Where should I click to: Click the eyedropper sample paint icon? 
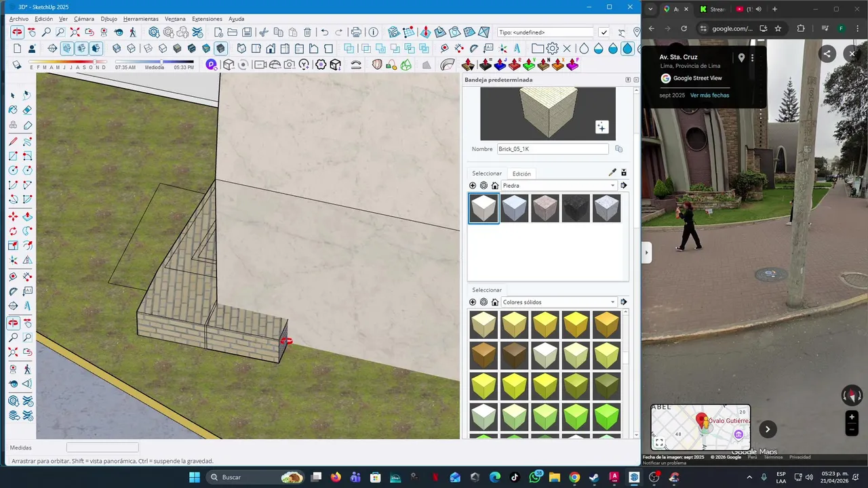[612, 173]
